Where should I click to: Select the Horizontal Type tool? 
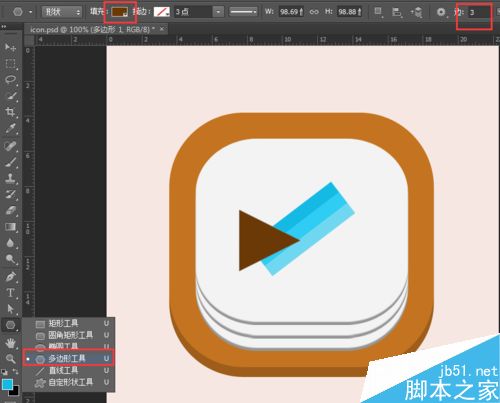[10, 293]
